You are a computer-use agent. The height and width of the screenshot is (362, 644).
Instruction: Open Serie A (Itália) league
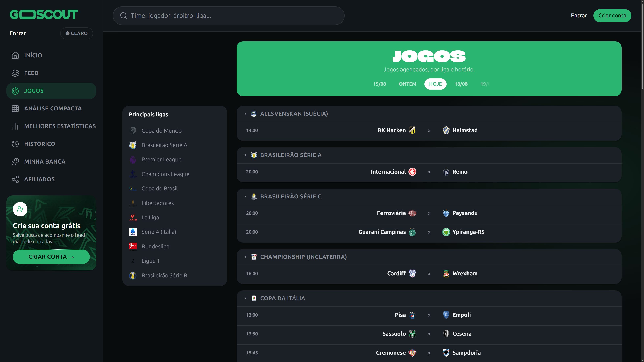pos(174,232)
